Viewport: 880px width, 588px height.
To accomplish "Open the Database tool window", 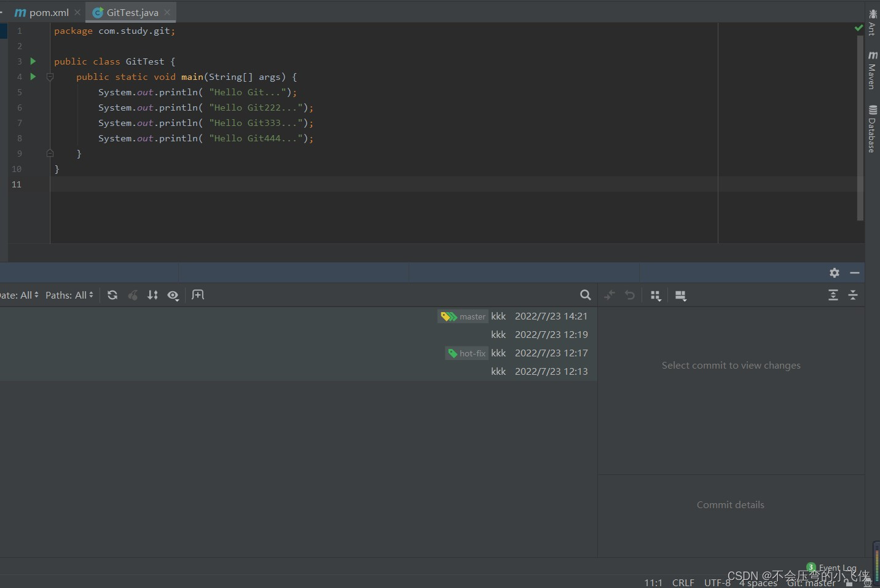I will tap(873, 129).
